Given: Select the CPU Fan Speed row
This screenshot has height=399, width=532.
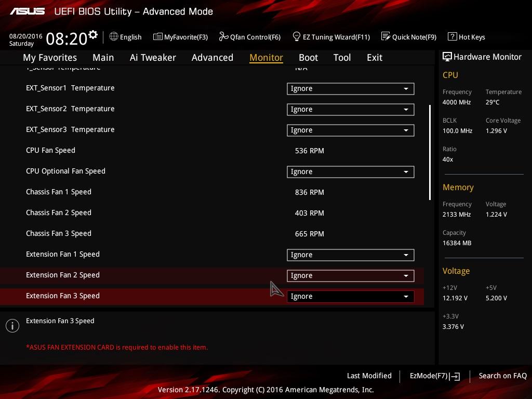Looking at the screenshot, I should coord(212,151).
